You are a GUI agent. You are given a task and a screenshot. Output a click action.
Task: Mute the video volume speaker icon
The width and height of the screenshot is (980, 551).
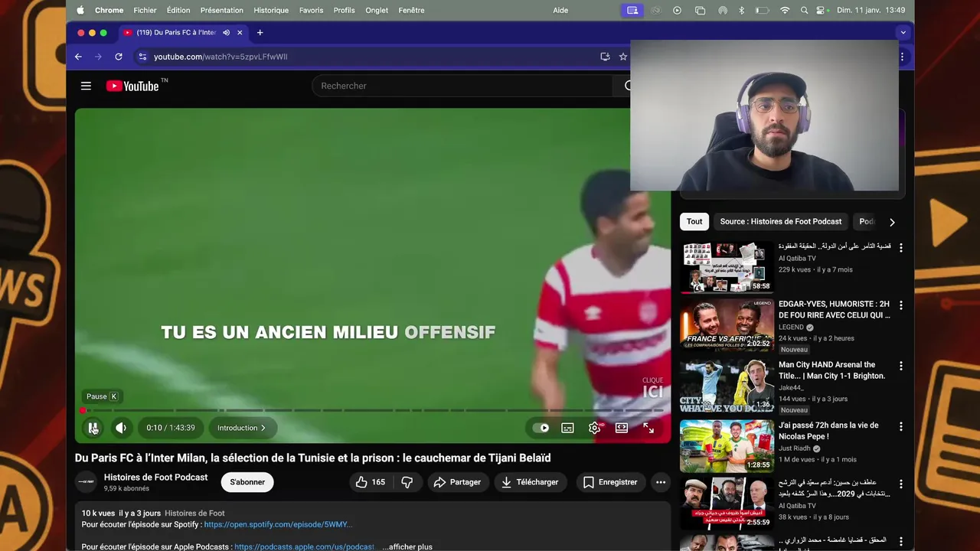click(x=120, y=428)
